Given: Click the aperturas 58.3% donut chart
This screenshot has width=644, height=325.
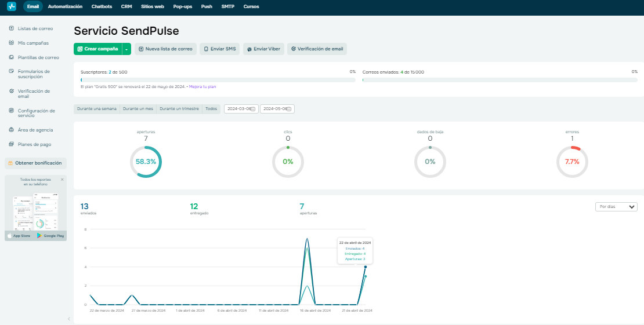Looking at the screenshot, I should pyautogui.click(x=146, y=162).
